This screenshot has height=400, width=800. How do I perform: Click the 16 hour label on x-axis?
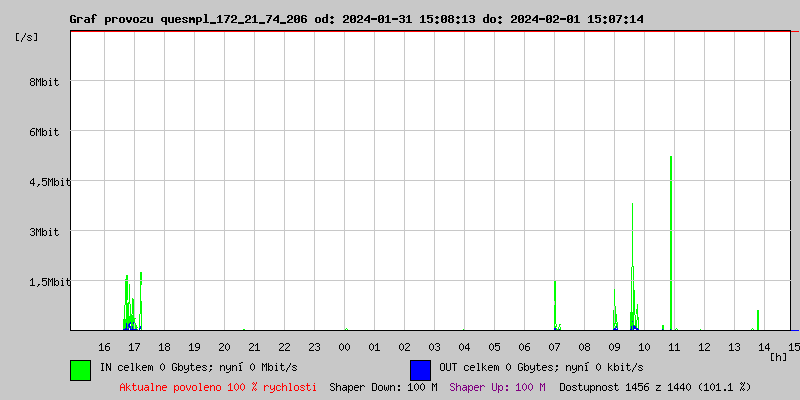104,347
